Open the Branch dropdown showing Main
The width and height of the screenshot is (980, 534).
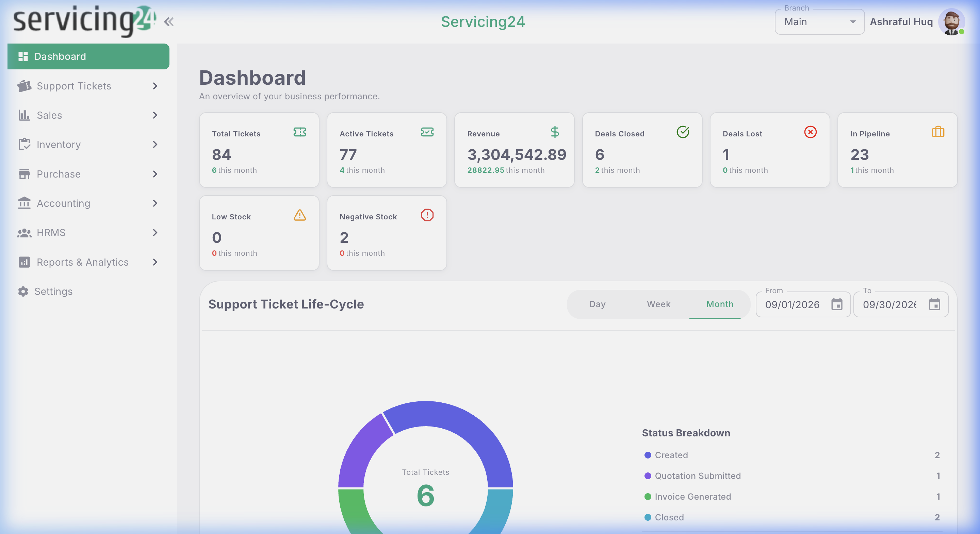click(819, 22)
